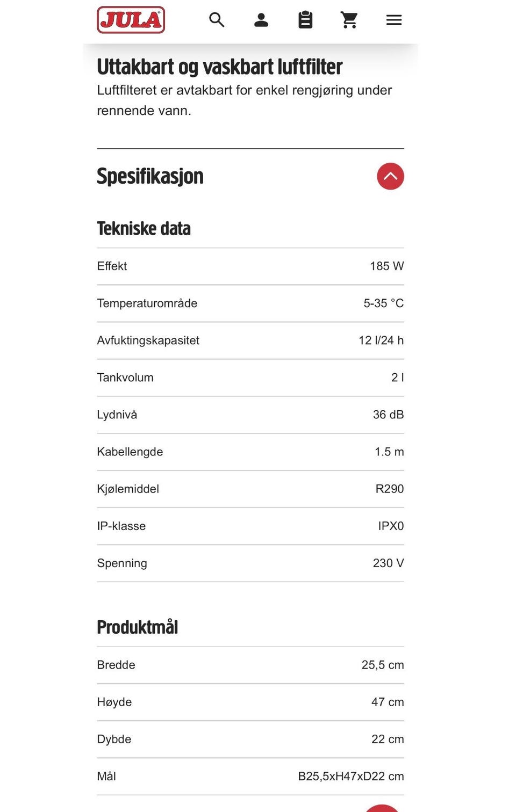Select the Effekt specification row
Viewport: 516px width, 812px height.
[x=250, y=266]
